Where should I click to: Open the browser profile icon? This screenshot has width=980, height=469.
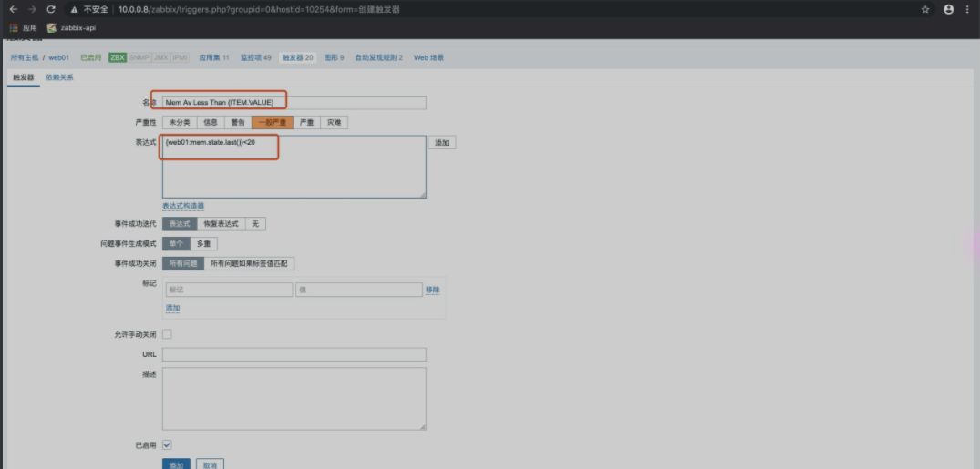pyautogui.click(x=949, y=9)
